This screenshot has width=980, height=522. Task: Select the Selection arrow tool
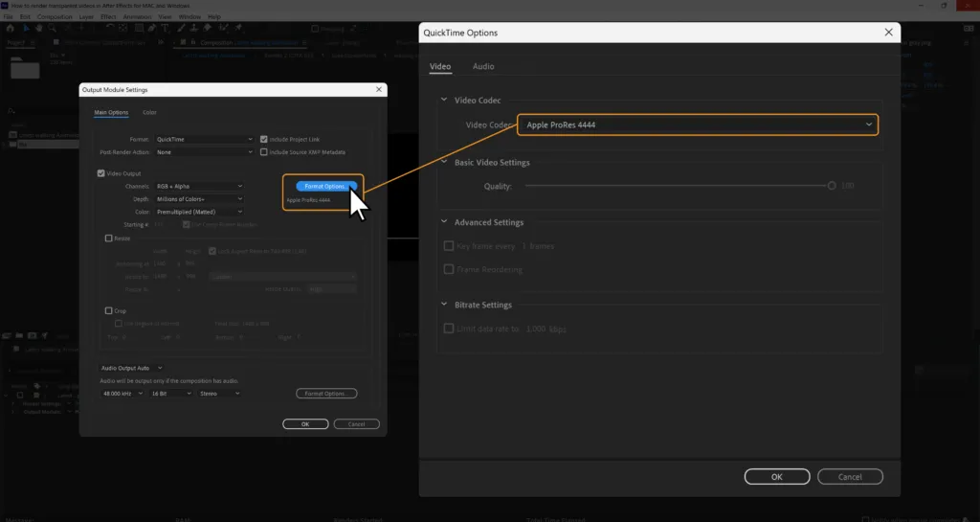tap(26, 28)
